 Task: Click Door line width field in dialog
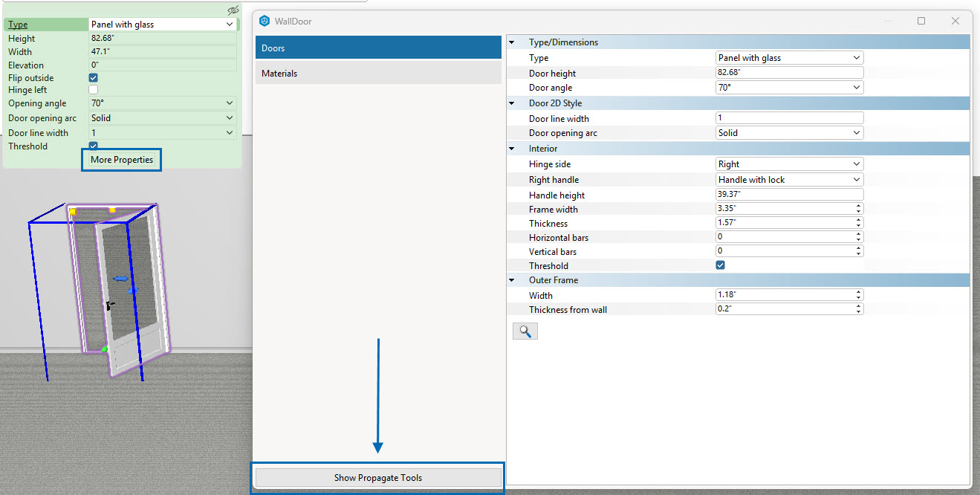[790, 118]
